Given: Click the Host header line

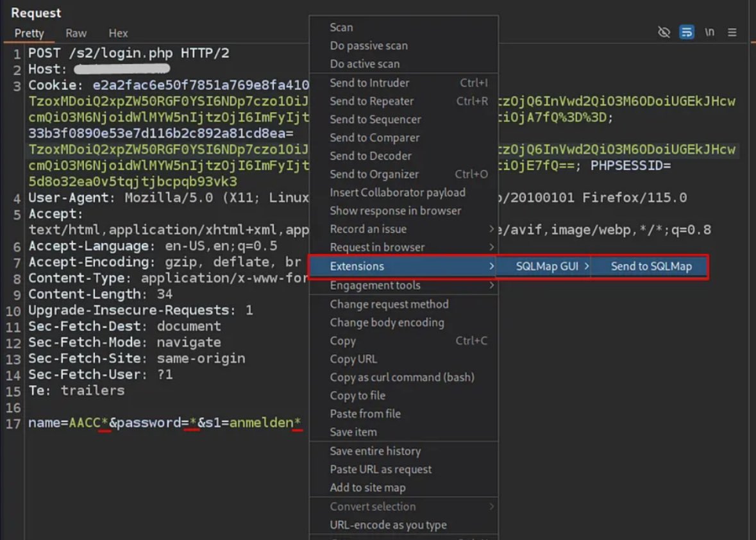Looking at the screenshot, I should pos(99,69).
